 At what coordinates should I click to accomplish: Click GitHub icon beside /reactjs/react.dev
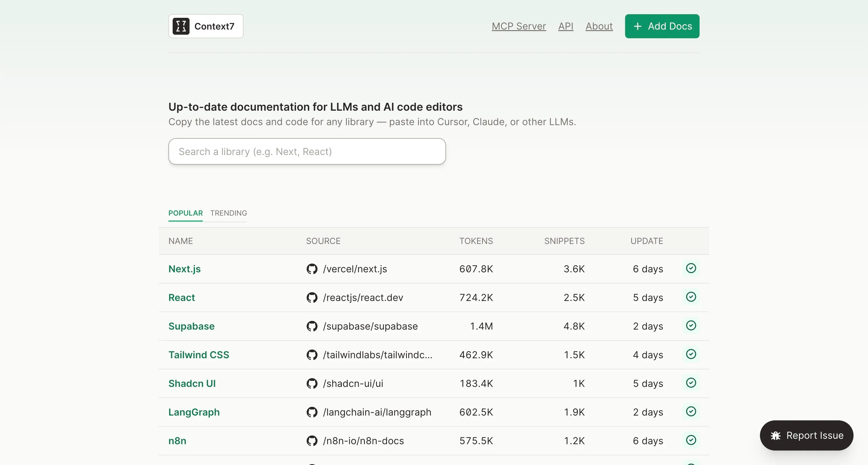(x=312, y=298)
